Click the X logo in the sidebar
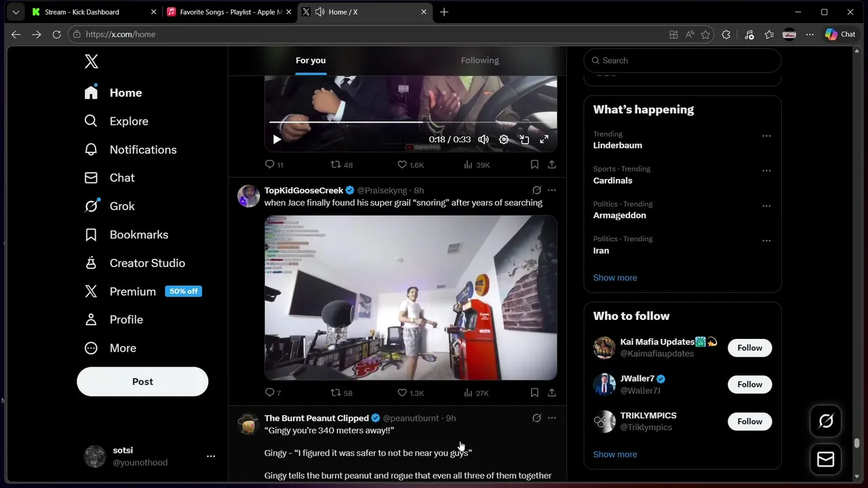Screen dimensions: 868x488 pyautogui.click(x=92, y=62)
